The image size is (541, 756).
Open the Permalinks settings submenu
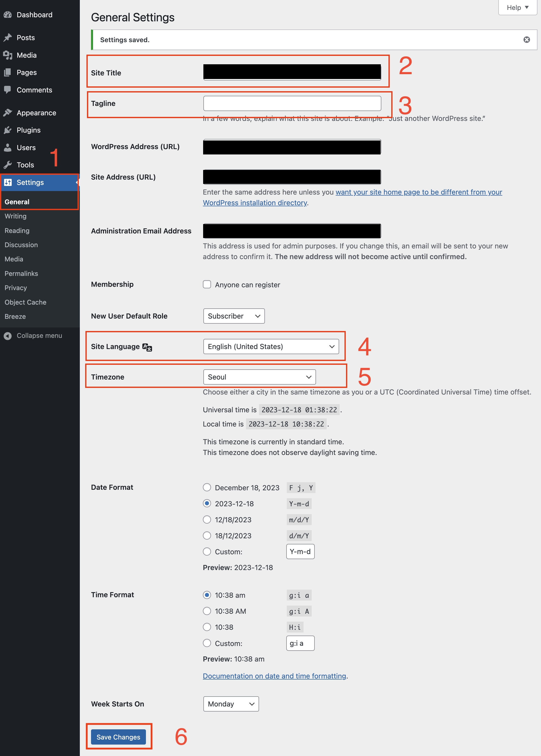(21, 273)
